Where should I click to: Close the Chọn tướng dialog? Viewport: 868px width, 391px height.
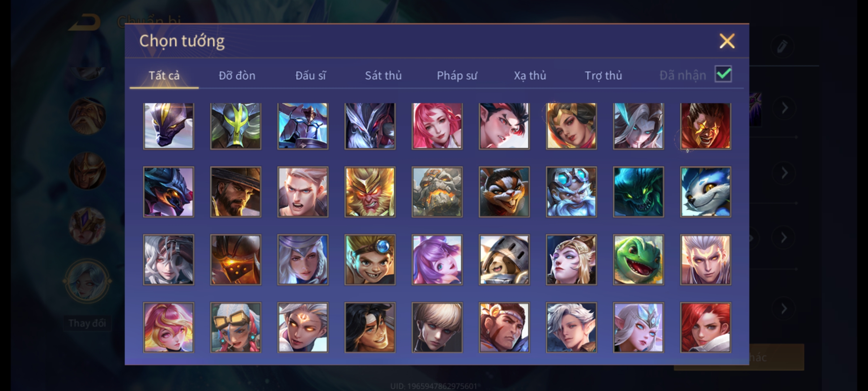click(727, 41)
